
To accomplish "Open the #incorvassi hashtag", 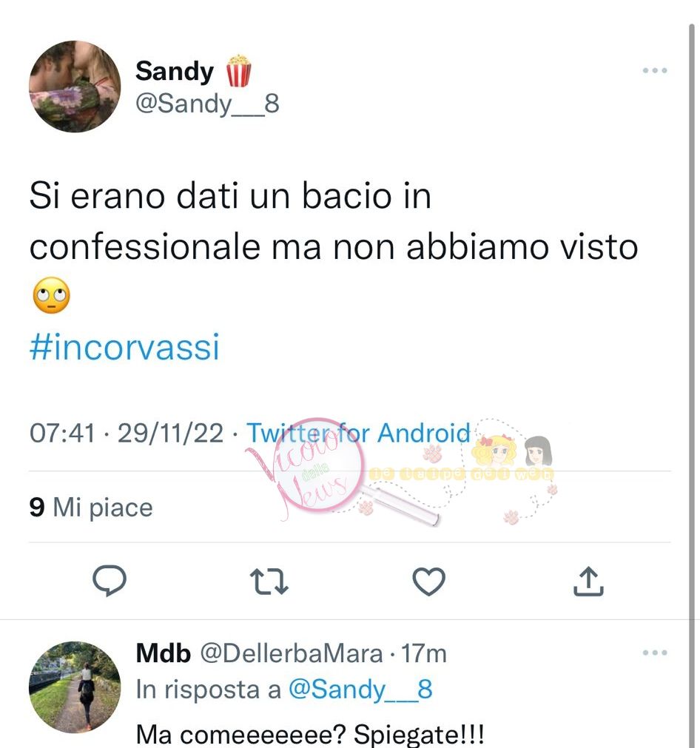I will (124, 347).
